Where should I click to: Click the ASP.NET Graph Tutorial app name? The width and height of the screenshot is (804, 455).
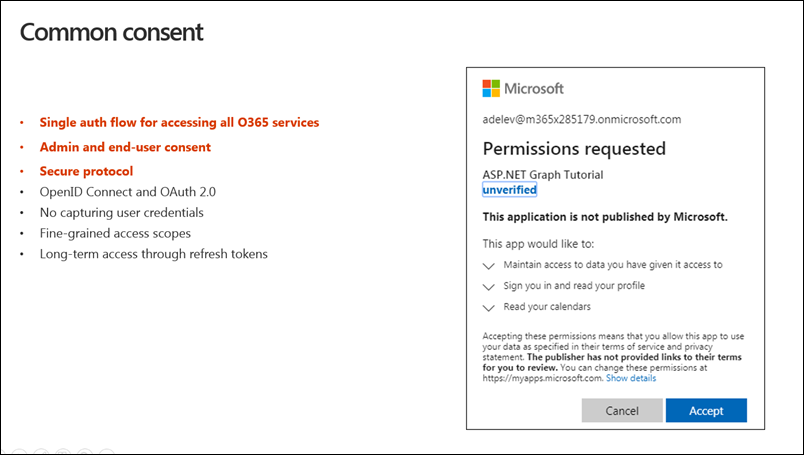543,175
